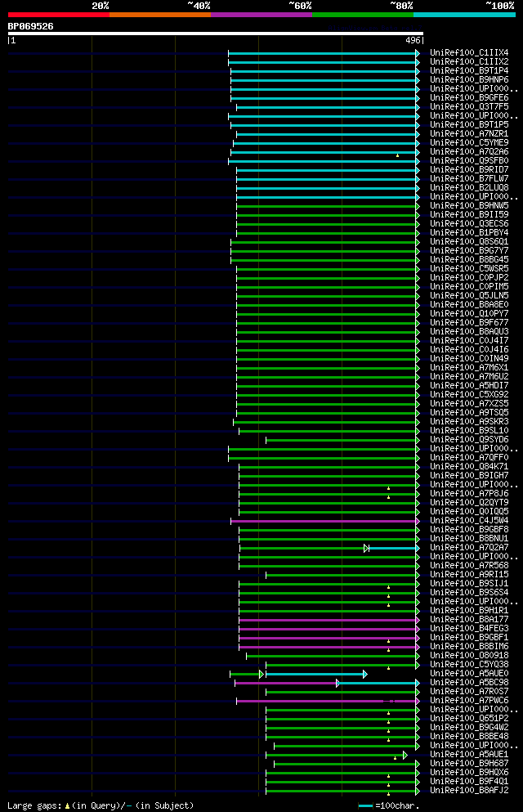
Task: Click the cyan segment of UniRef100_A5AUE0 alignment
Action: pos(316,674)
